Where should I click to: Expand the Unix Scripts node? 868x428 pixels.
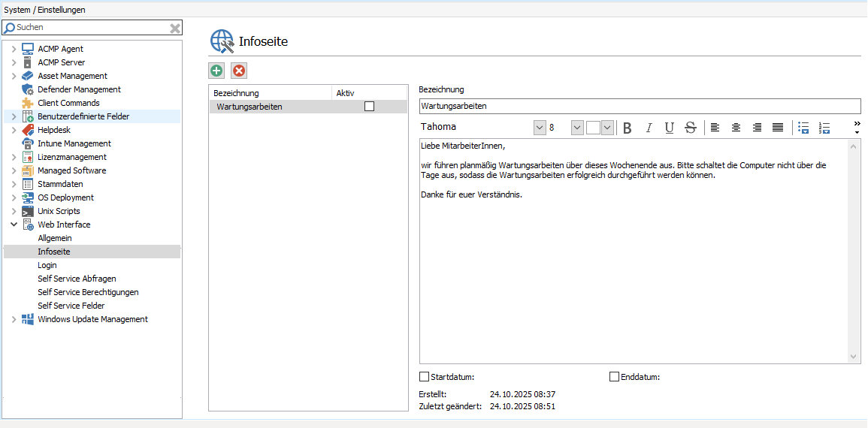pos(14,212)
